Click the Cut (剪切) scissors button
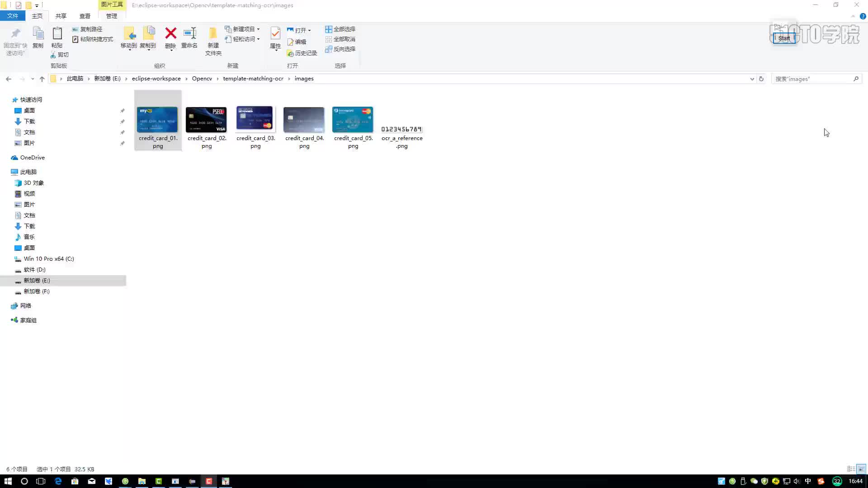Image resolution: width=868 pixels, height=488 pixels. click(x=59, y=55)
